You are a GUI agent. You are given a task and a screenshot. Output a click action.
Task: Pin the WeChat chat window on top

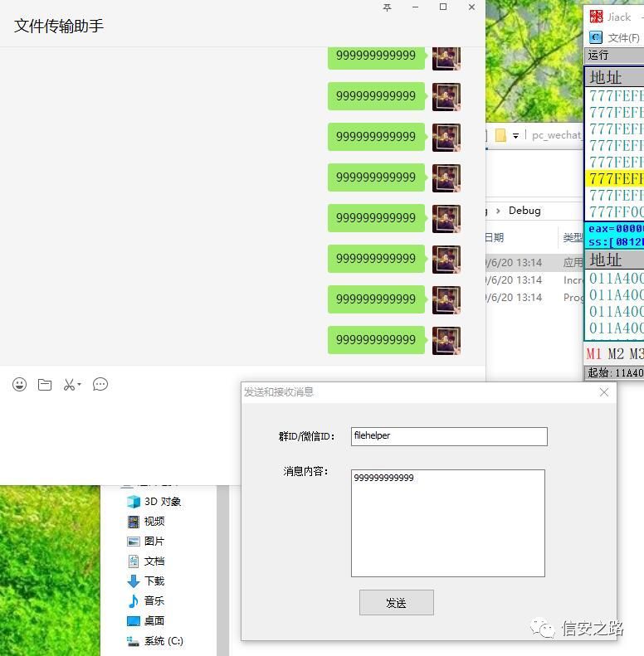388,7
